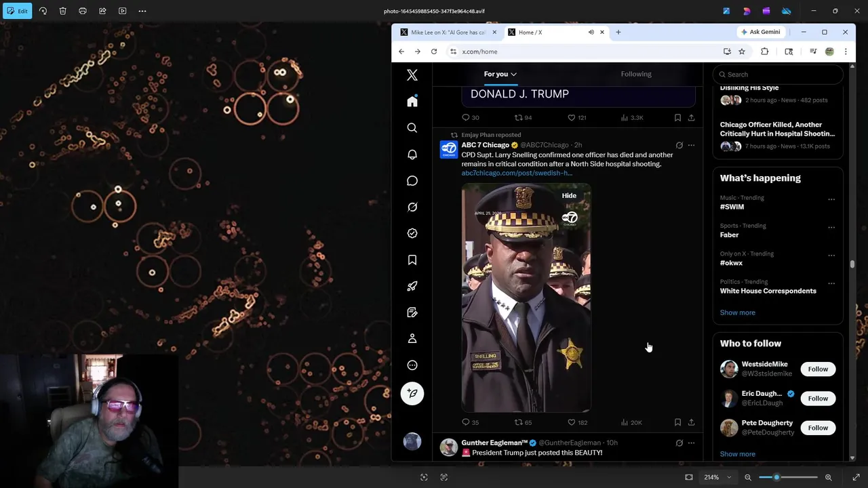
Task: Open options for Faber trend
Action: 831,228
